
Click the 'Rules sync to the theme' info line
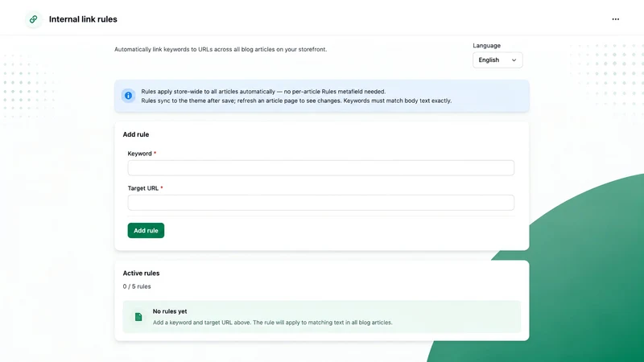(x=296, y=101)
